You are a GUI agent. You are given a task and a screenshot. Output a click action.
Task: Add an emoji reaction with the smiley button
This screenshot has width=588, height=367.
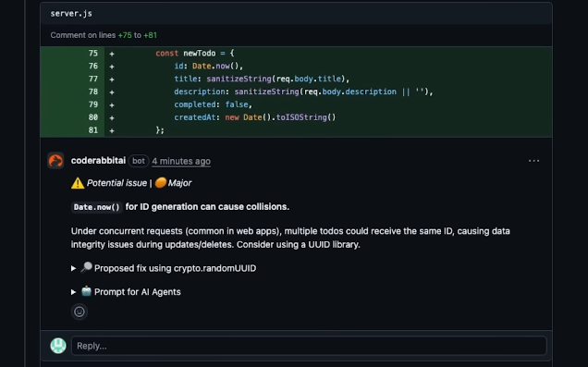click(80, 312)
